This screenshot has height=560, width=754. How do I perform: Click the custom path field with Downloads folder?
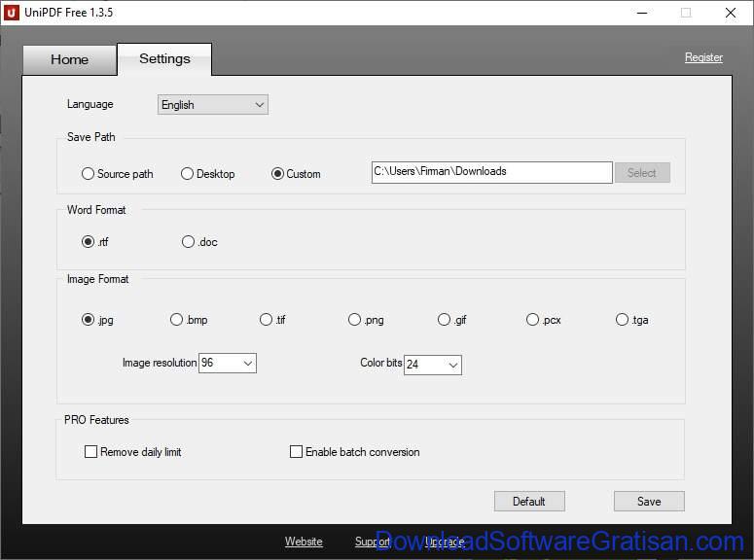pos(492,172)
